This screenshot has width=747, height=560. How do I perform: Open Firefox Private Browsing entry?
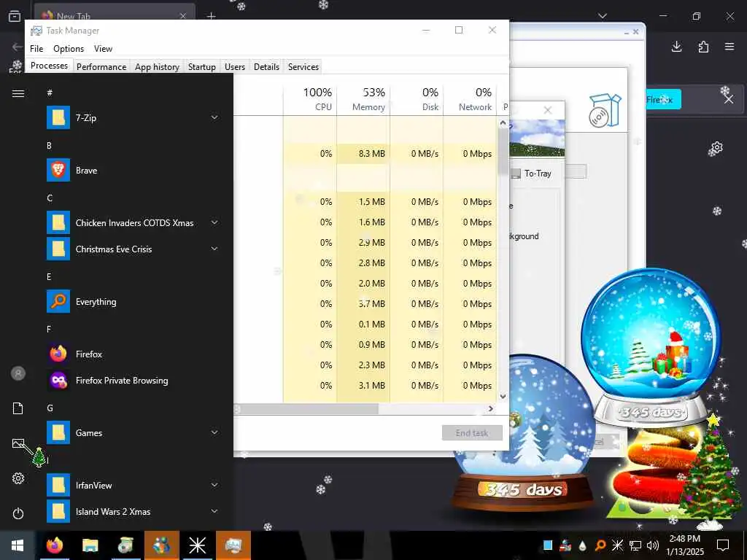point(133,380)
